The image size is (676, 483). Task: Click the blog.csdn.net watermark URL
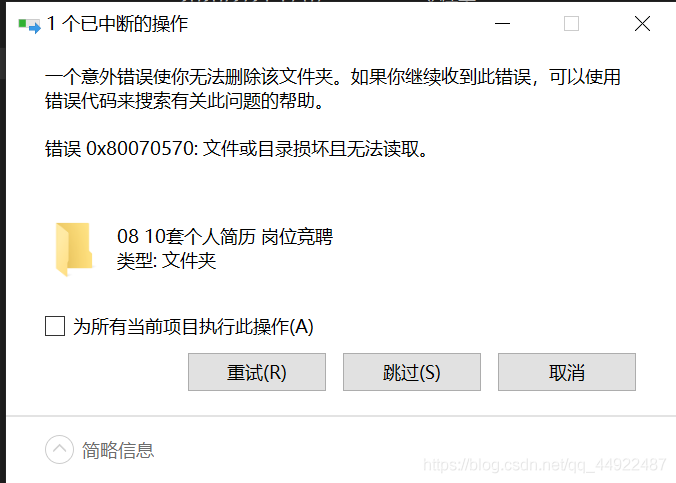(x=545, y=465)
